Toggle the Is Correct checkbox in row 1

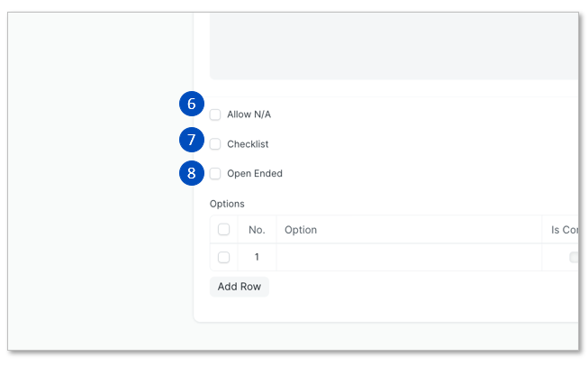[574, 257]
